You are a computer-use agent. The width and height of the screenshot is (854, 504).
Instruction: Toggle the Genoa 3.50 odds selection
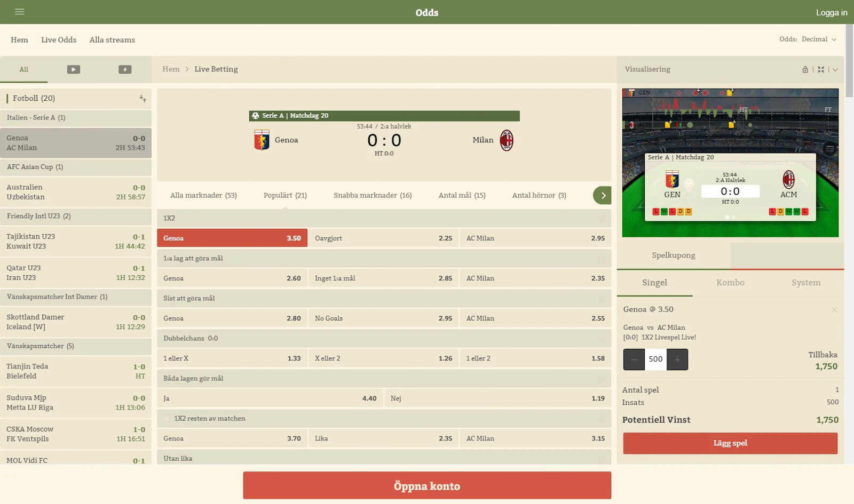232,238
